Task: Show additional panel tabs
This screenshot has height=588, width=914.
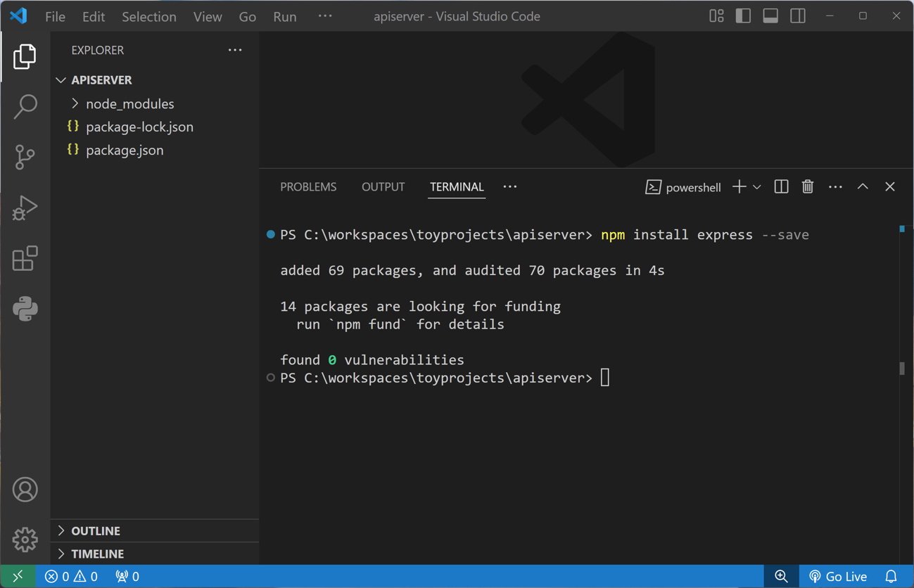Action: (x=510, y=186)
